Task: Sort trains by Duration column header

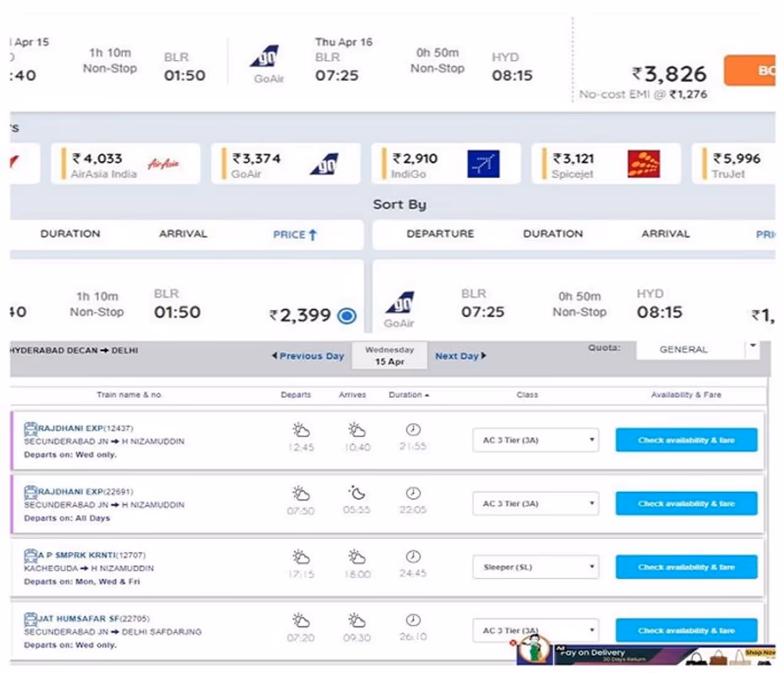Action: (408, 395)
